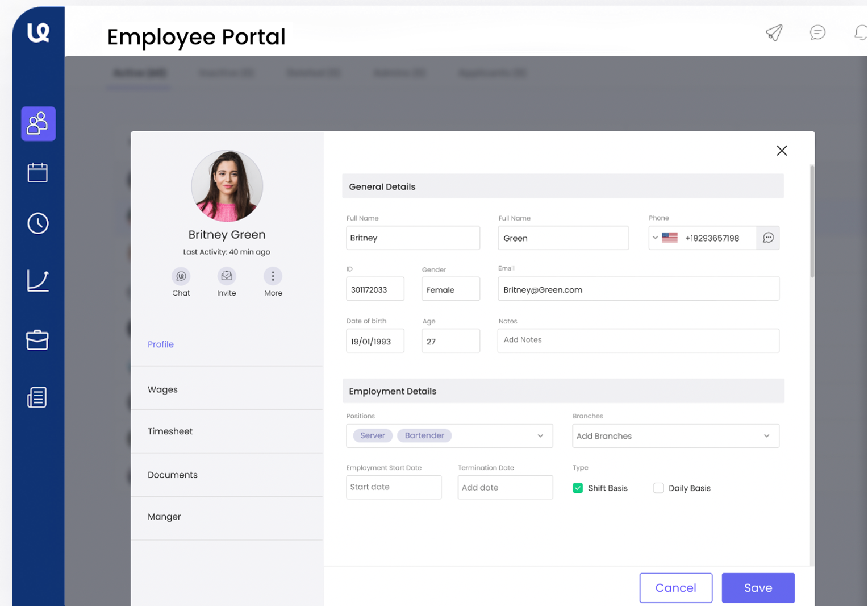Click the send paper-plane icon in the header
The width and height of the screenshot is (868, 606).
774,33
